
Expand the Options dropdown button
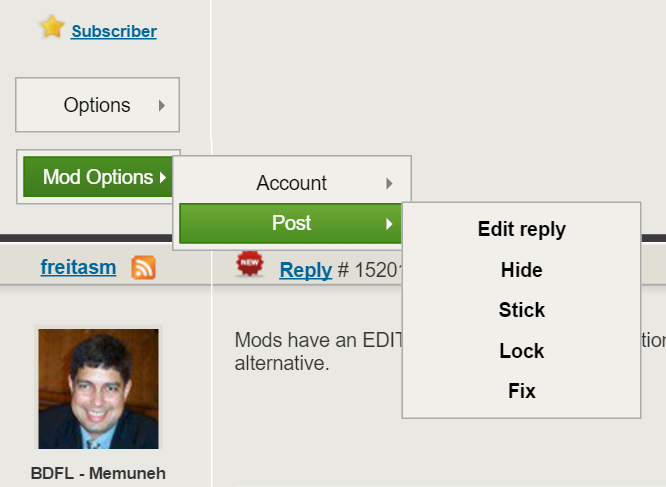click(x=97, y=105)
